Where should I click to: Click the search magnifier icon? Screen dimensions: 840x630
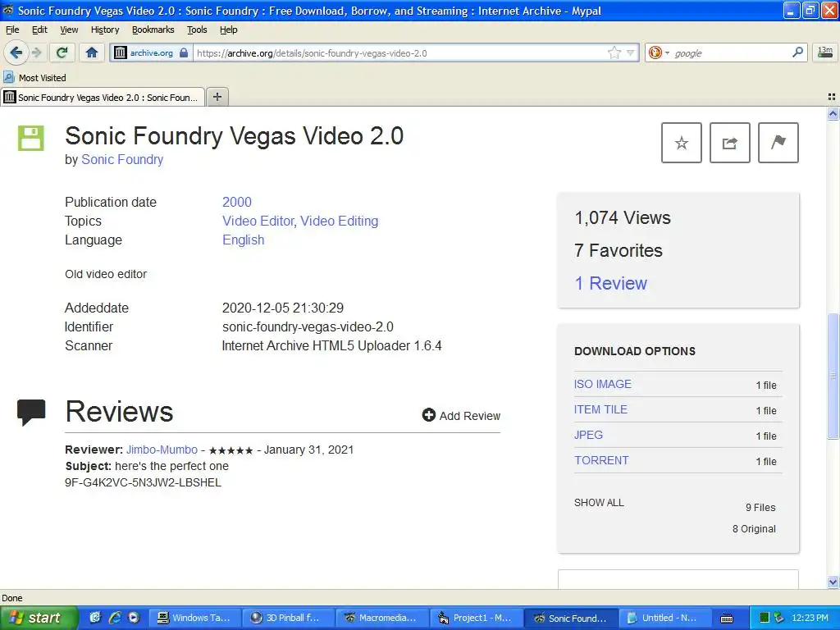[797, 52]
